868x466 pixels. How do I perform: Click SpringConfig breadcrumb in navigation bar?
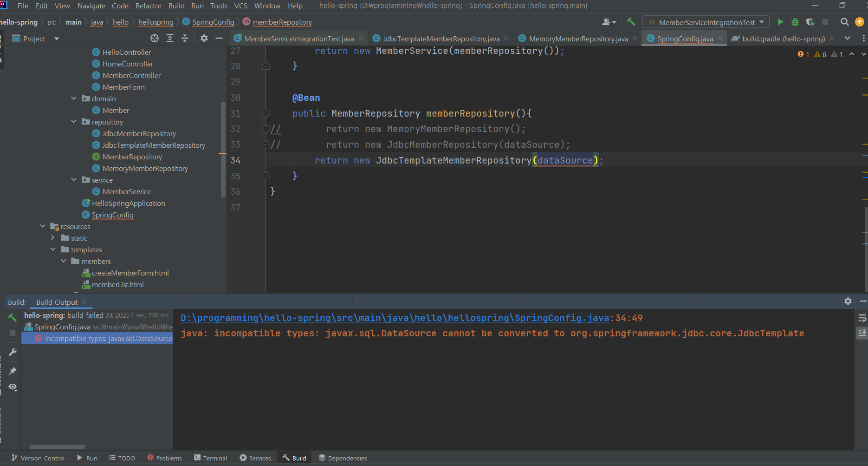(213, 22)
